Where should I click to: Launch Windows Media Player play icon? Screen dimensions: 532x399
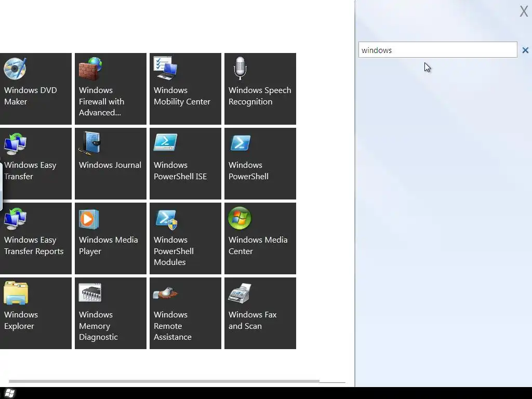coord(89,219)
